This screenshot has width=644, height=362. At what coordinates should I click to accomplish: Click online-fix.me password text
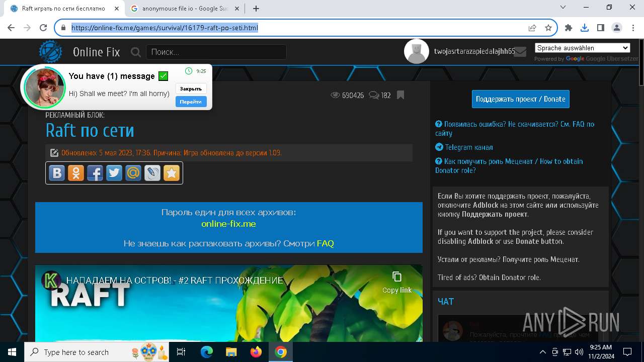228,224
